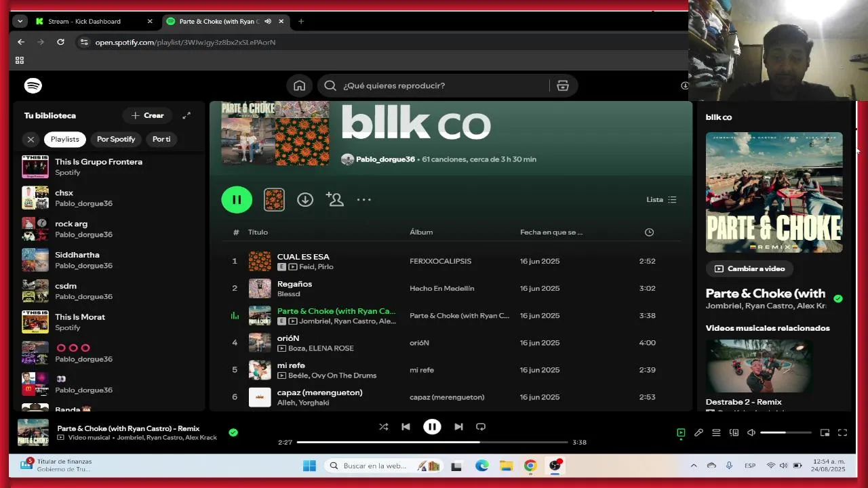Open the playback queue icon
The width and height of the screenshot is (868, 488).
[x=716, y=432]
